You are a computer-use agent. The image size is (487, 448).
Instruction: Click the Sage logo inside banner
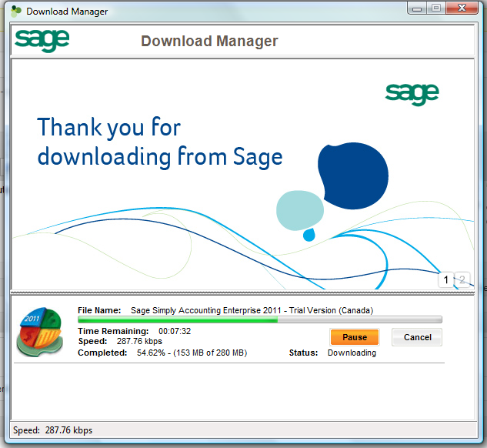point(412,94)
